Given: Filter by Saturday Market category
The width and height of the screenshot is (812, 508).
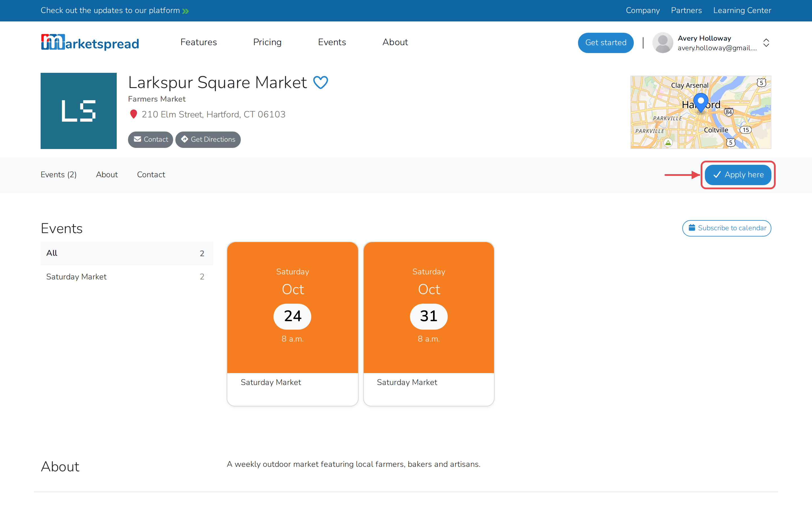Looking at the screenshot, I should [127, 277].
